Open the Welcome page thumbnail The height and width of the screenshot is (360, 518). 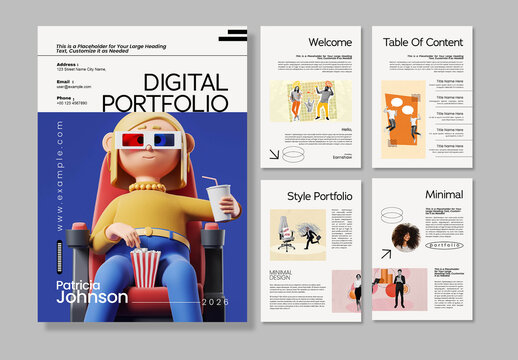point(311,97)
